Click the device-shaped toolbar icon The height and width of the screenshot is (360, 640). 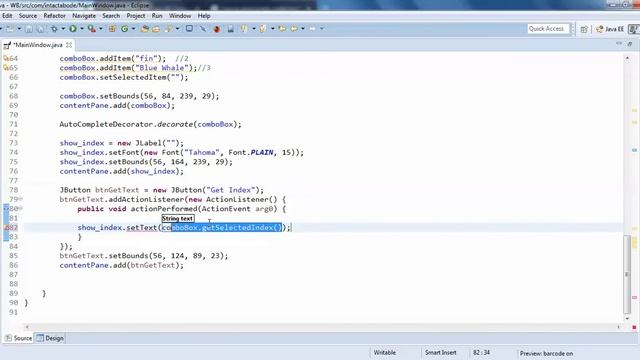tap(231, 29)
